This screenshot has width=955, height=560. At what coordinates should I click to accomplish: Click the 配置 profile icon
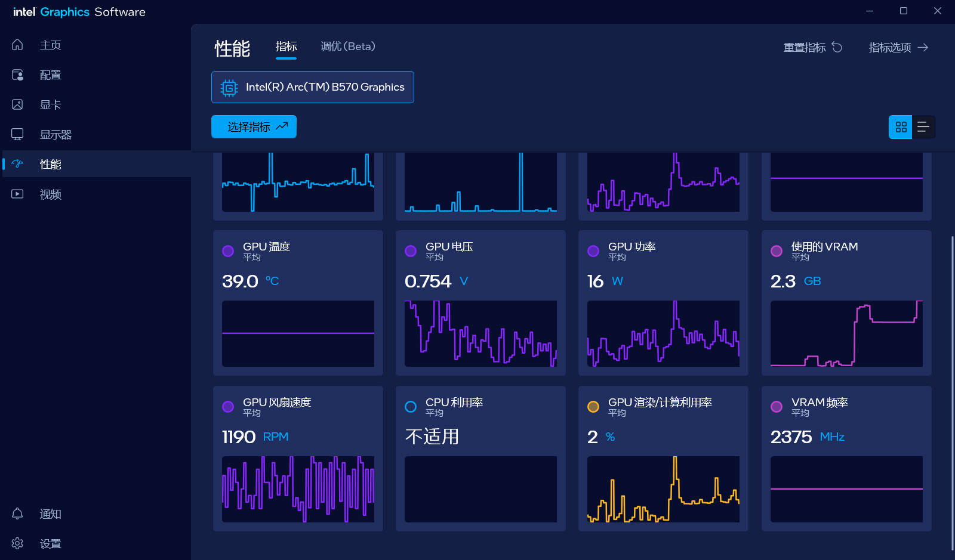pyautogui.click(x=17, y=75)
